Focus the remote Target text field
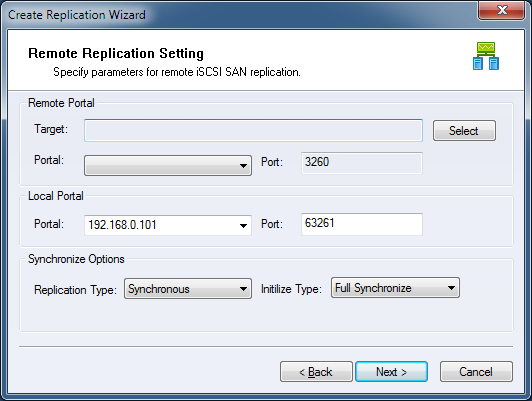This screenshot has height=401, width=532. [x=253, y=130]
